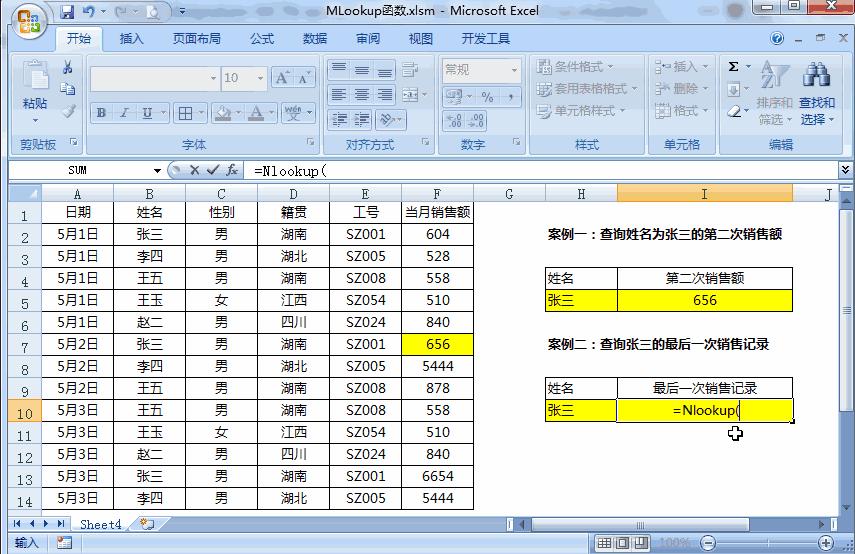Expand the formula bar chevron

(845, 170)
